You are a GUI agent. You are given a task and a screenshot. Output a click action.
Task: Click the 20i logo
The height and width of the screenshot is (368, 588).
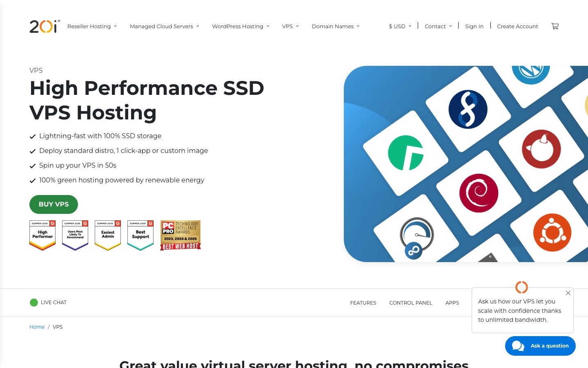pos(45,26)
